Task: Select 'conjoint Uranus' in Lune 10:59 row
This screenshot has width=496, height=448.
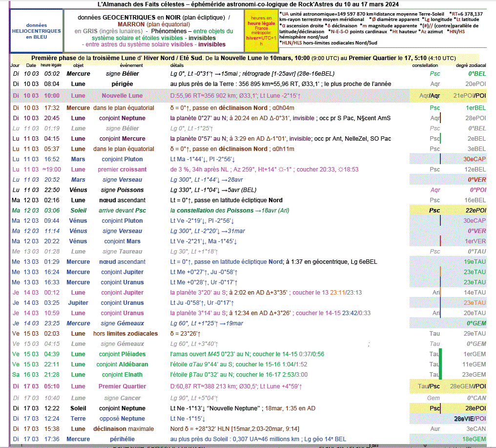Action: click(122, 313)
